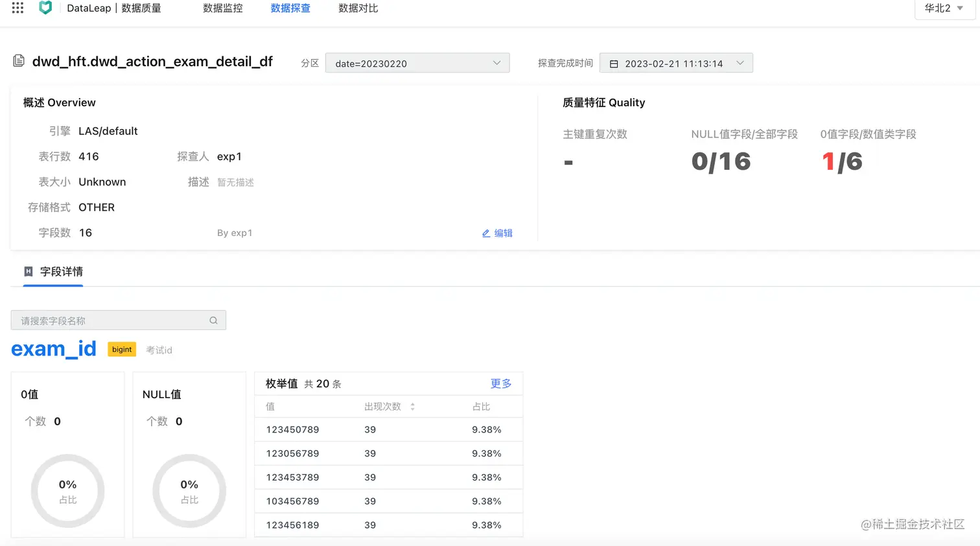Screen dimensions: 980x546
Task: Open the app launcher grid icon
Action: click(17, 8)
